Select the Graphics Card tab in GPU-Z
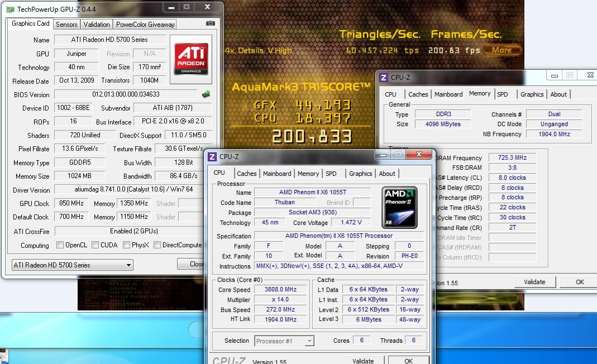Image resolution: width=597 pixels, height=364 pixels. 31,23
